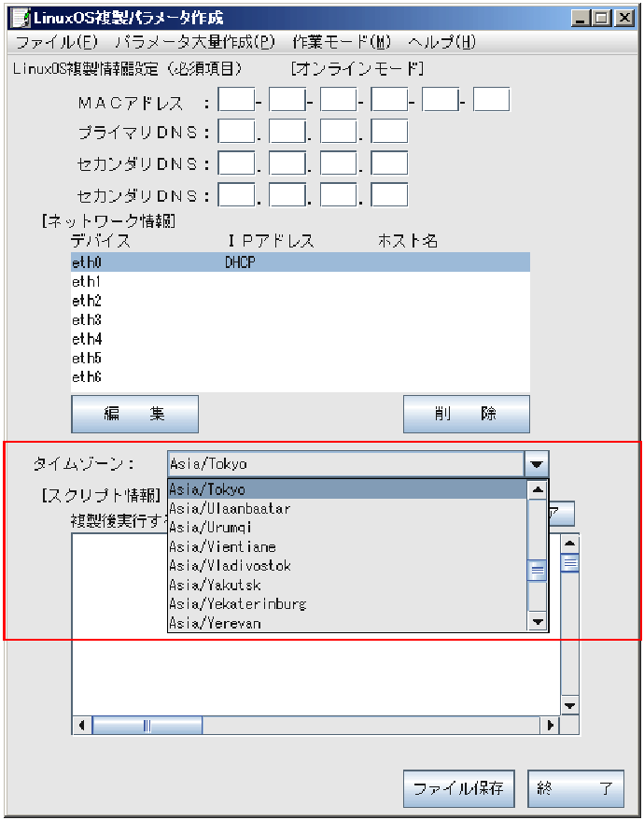
Task: Open the パラメータ大量作成(P) menu
Action: coord(194,42)
